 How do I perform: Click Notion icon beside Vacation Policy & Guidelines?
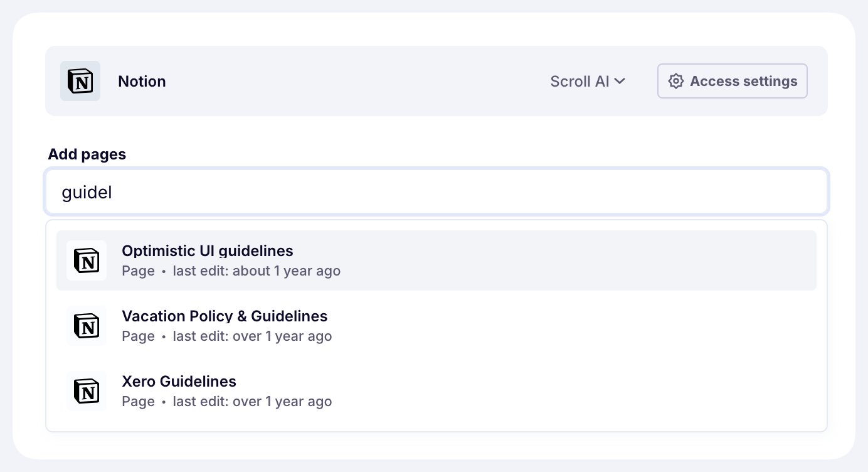click(87, 326)
